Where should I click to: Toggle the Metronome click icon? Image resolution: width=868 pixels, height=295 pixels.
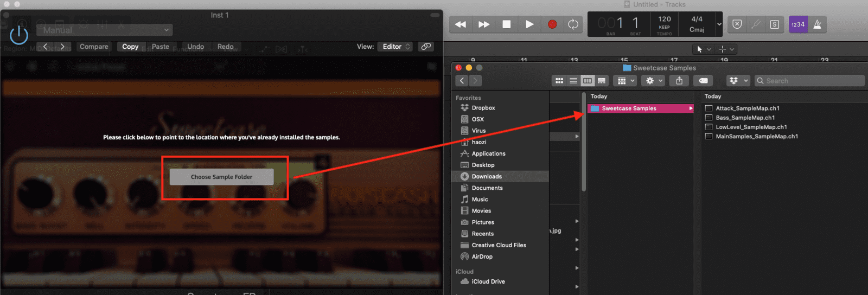tap(817, 24)
